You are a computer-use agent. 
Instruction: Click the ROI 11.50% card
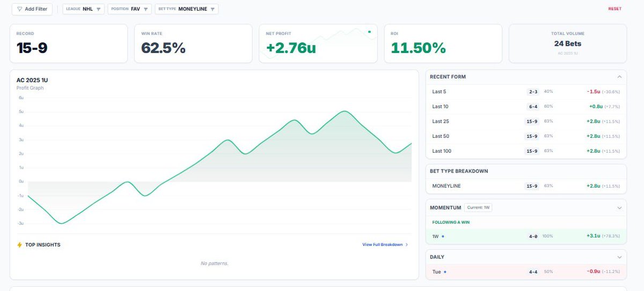[443, 43]
